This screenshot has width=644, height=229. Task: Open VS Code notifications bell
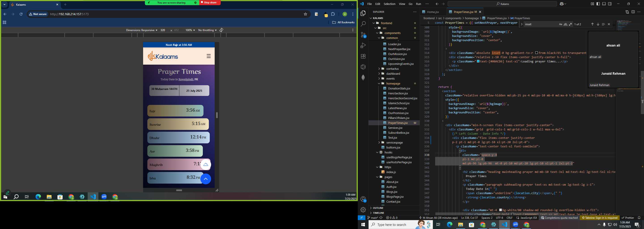click(x=639, y=218)
